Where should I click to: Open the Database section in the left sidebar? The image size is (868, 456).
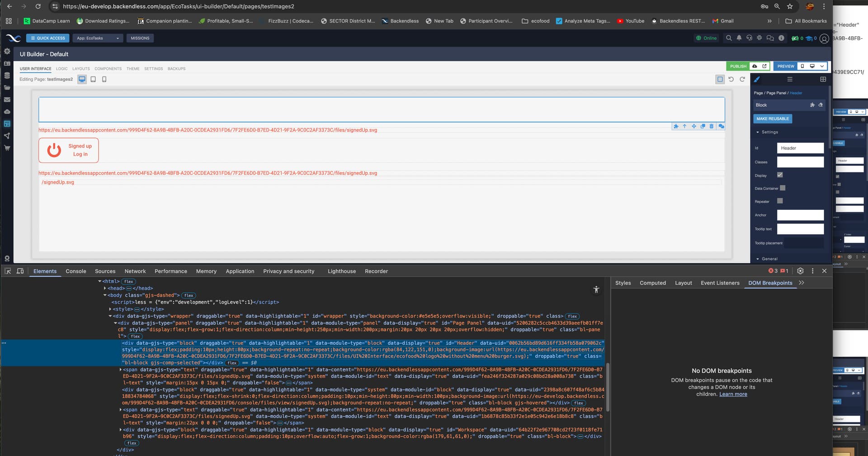coord(7,76)
